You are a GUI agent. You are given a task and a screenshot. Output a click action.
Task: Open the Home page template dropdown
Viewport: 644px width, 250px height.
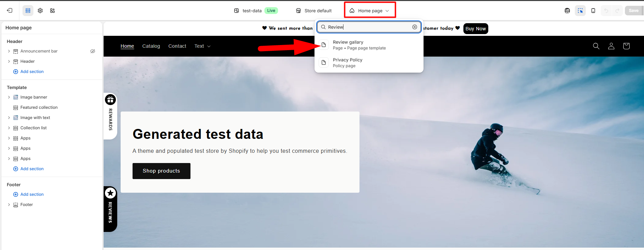point(370,11)
